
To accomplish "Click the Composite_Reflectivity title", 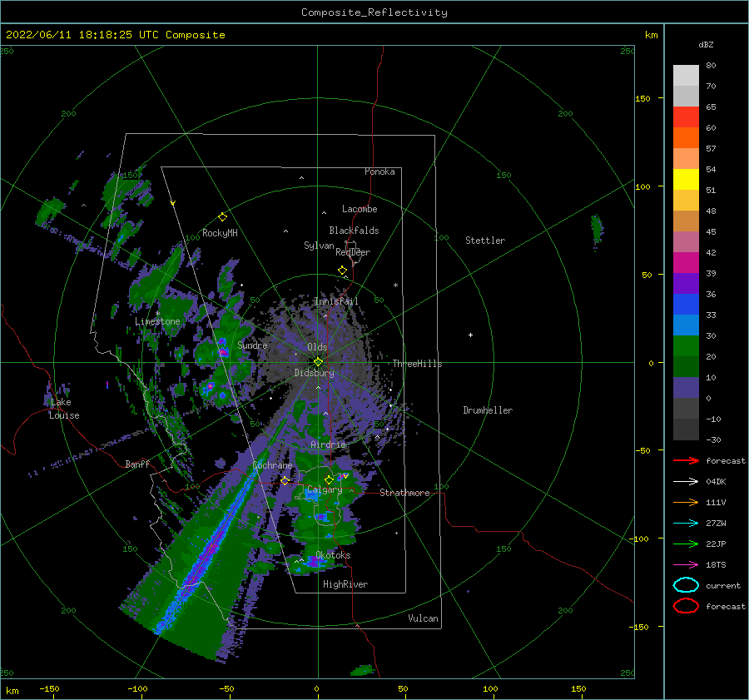I will pyautogui.click(x=374, y=12).
